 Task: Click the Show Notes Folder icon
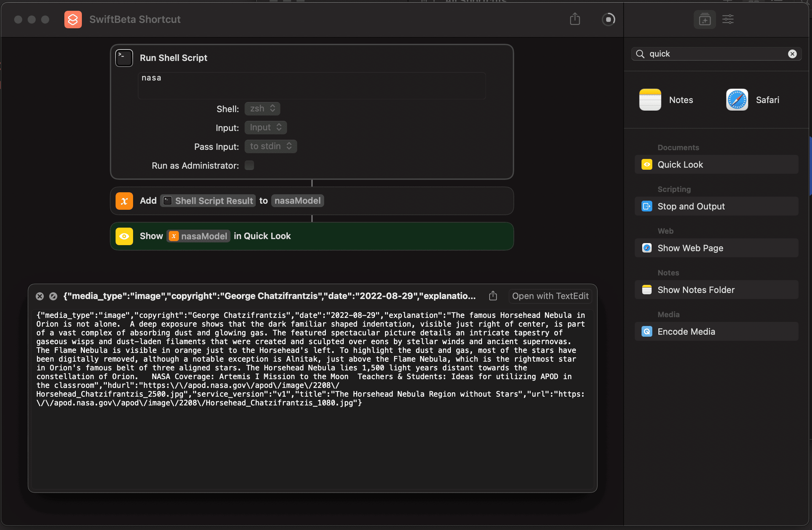pos(647,290)
